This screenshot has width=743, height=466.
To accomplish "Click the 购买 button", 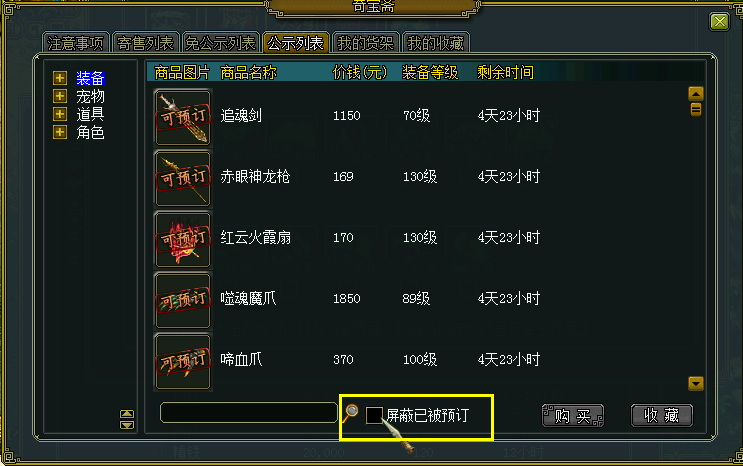I will click(572, 416).
